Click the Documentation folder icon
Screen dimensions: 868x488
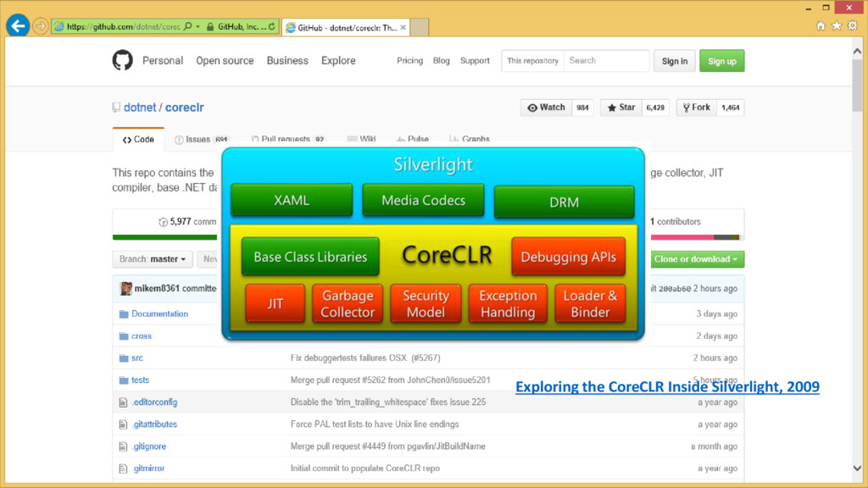point(124,314)
